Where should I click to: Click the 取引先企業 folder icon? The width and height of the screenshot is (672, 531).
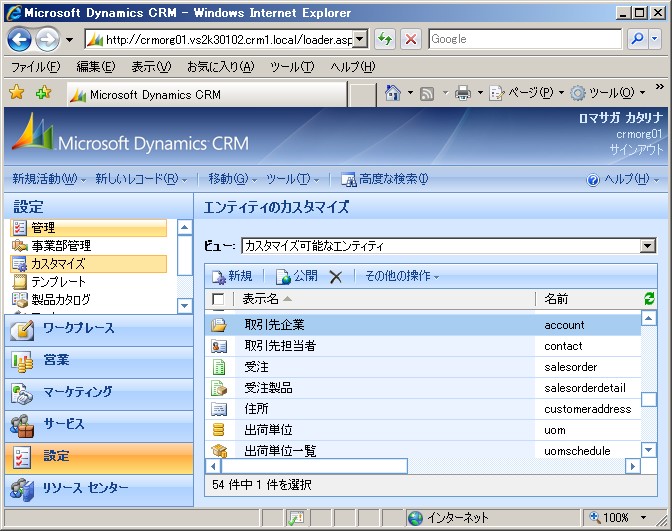click(x=219, y=325)
